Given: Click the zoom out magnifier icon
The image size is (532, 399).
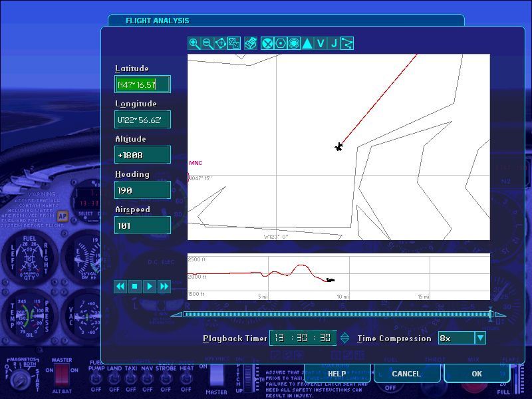Looking at the screenshot, I should (x=207, y=43).
